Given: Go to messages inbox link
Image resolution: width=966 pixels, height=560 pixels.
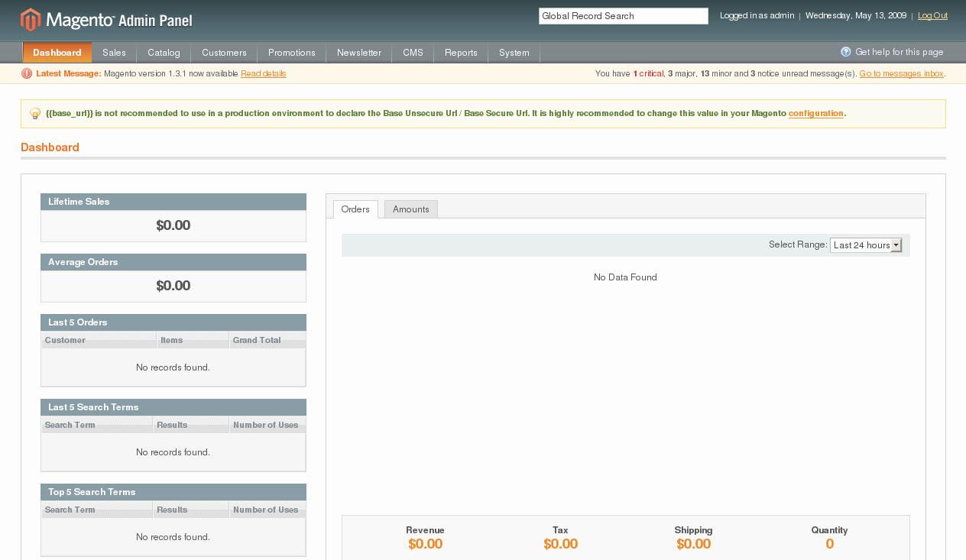Looking at the screenshot, I should click(x=902, y=73).
